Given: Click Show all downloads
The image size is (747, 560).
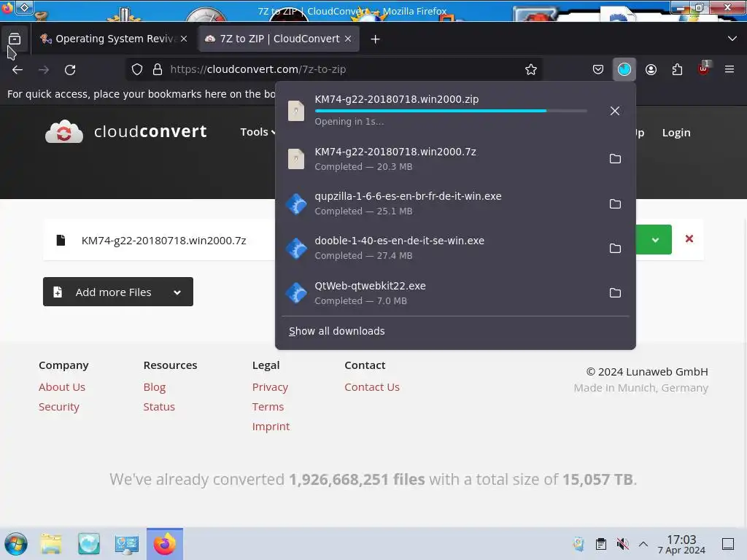Looking at the screenshot, I should [337, 331].
